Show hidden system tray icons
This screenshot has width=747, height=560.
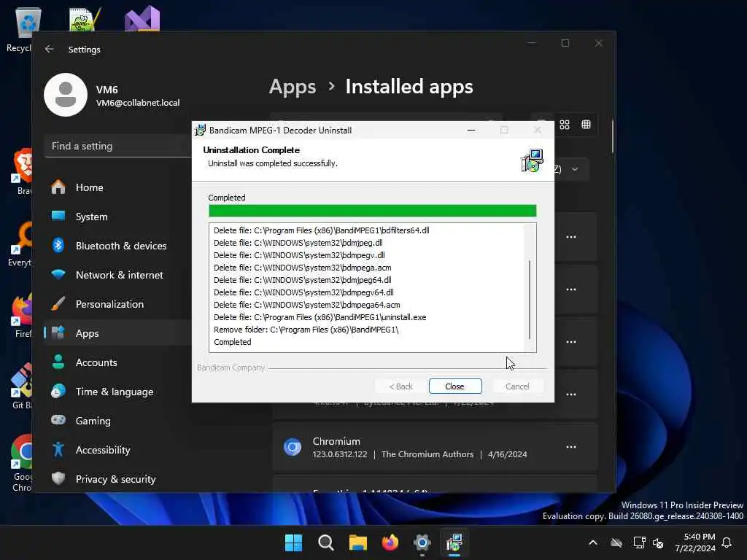tap(593, 542)
